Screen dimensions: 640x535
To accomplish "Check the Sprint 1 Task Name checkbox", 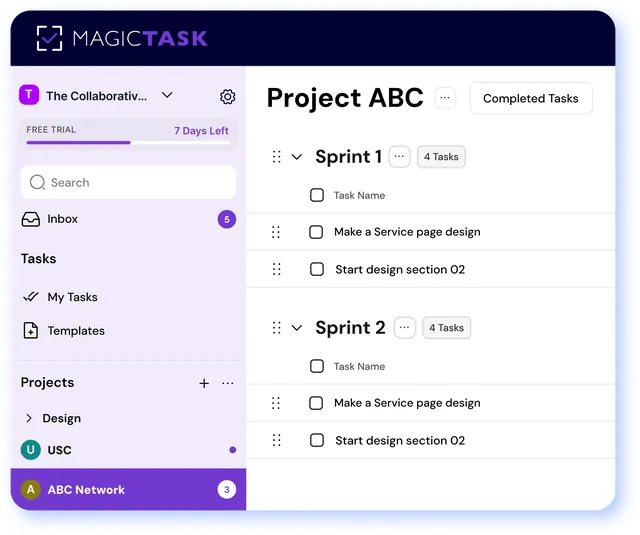I will tap(317, 195).
